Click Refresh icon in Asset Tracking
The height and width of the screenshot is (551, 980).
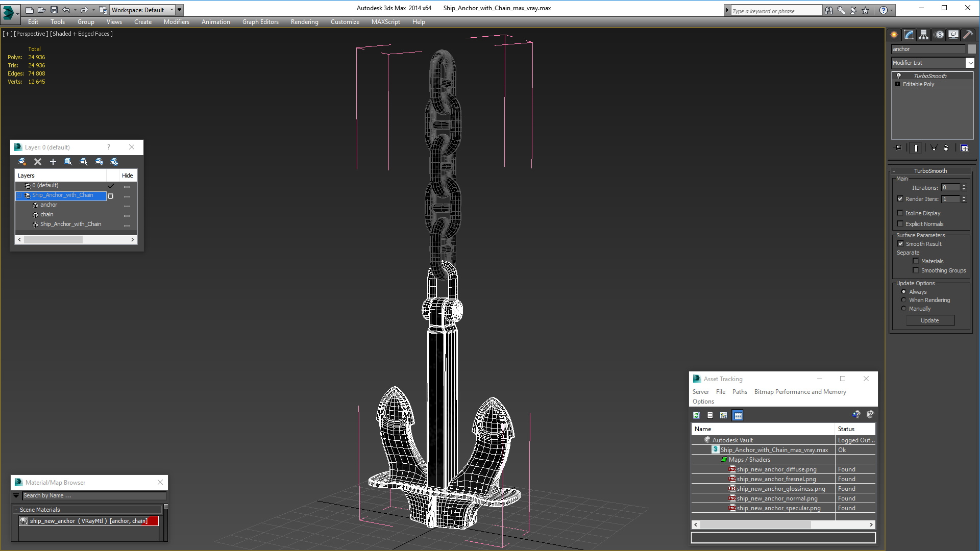click(x=697, y=415)
